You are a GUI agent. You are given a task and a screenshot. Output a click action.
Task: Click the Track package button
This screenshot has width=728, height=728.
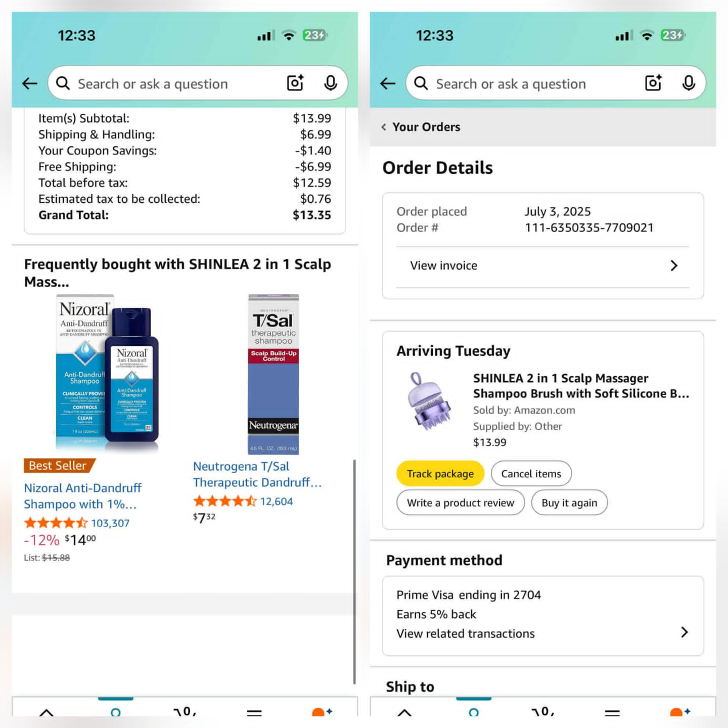[x=440, y=474]
